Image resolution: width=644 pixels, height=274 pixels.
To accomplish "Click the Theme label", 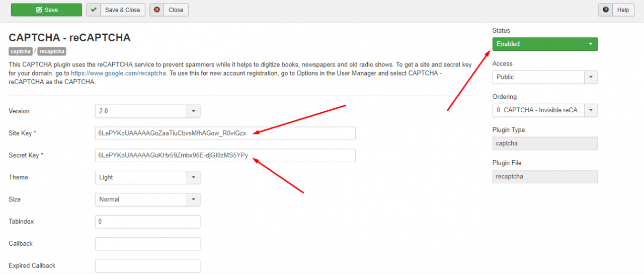I will 19,177.
